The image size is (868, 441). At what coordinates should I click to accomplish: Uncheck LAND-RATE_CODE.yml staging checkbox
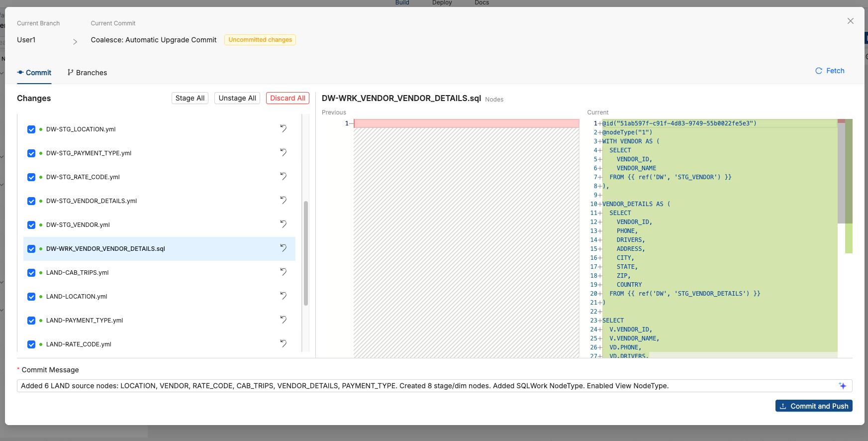click(31, 344)
